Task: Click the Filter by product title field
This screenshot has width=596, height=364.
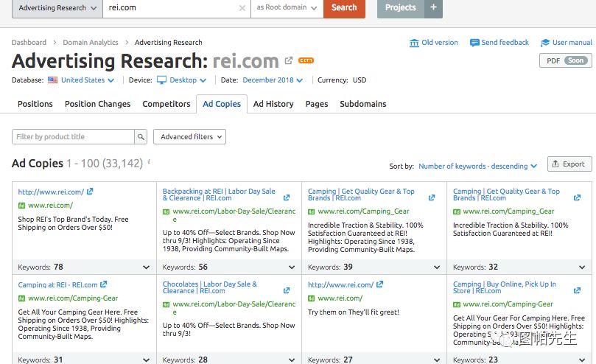Action: point(73,137)
